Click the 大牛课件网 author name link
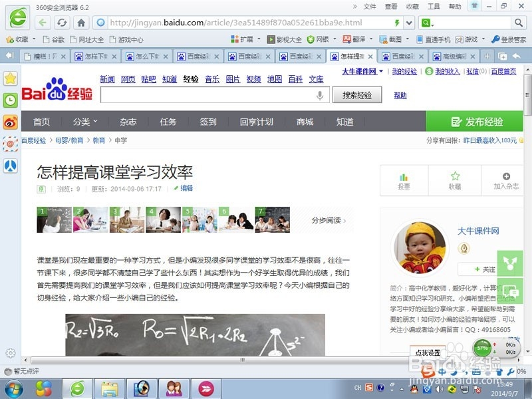 pyautogui.click(x=478, y=231)
